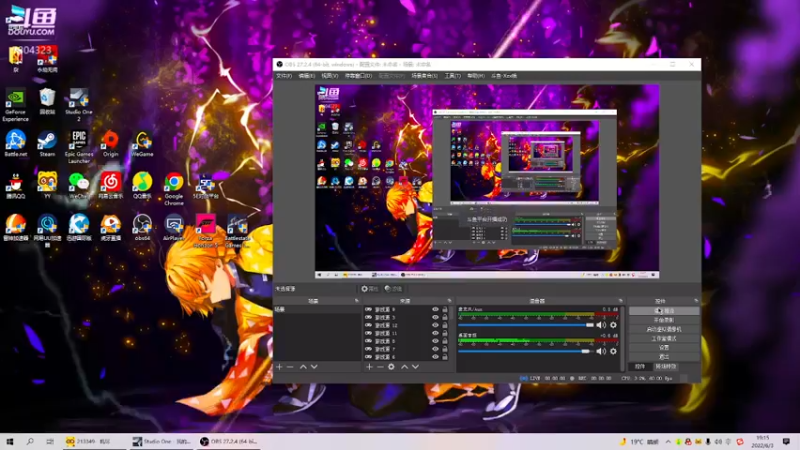
Task: Open the 文件(F) menu in OBS
Action: click(284, 76)
